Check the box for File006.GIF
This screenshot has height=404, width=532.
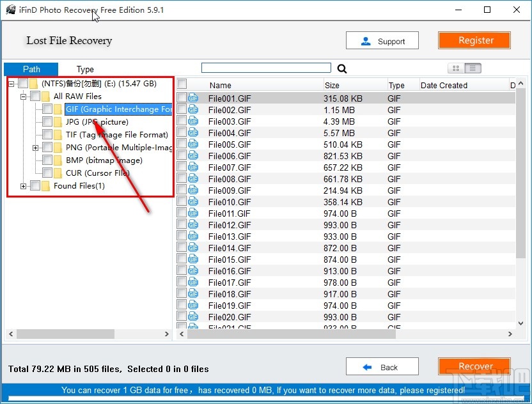(x=182, y=155)
